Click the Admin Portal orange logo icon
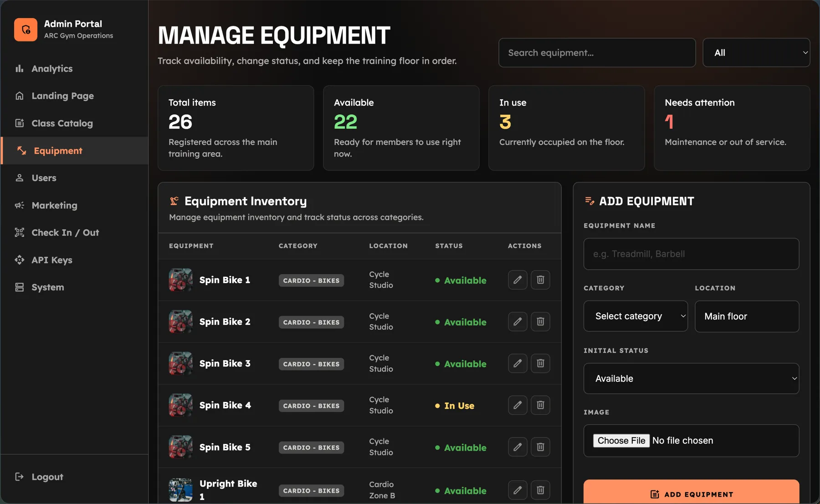The height and width of the screenshot is (504, 820). click(26, 30)
